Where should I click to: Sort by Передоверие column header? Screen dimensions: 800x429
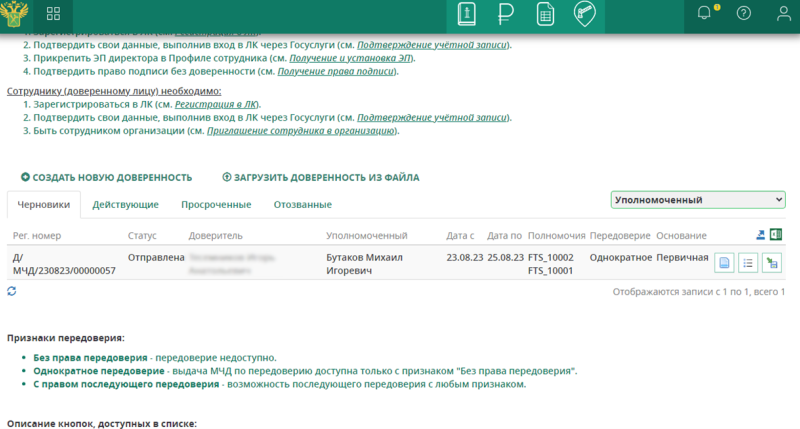[620, 236]
